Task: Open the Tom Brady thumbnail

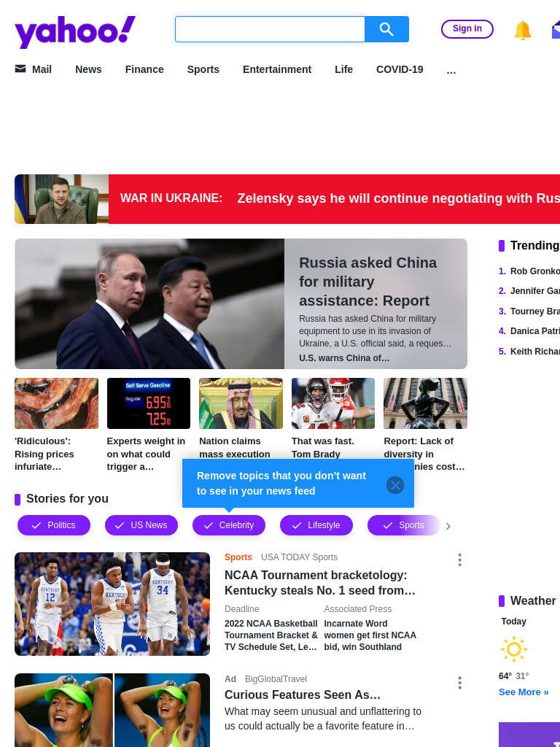Action: click(x=333, y=403)
